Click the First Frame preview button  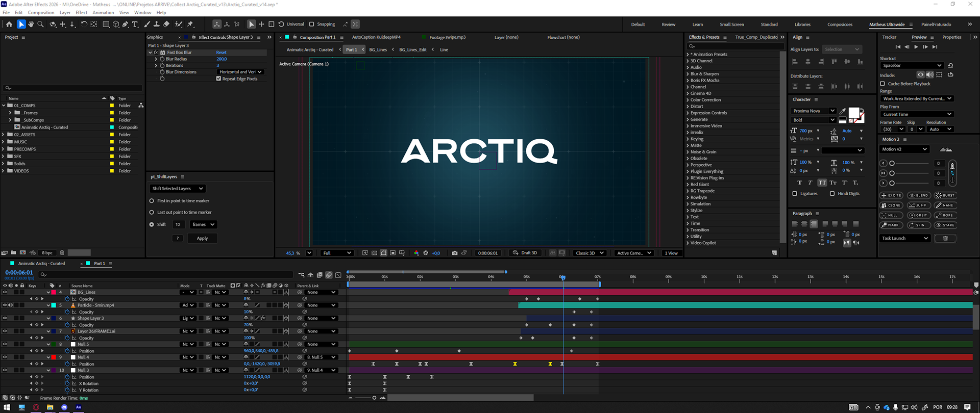(x=898, y=47)
